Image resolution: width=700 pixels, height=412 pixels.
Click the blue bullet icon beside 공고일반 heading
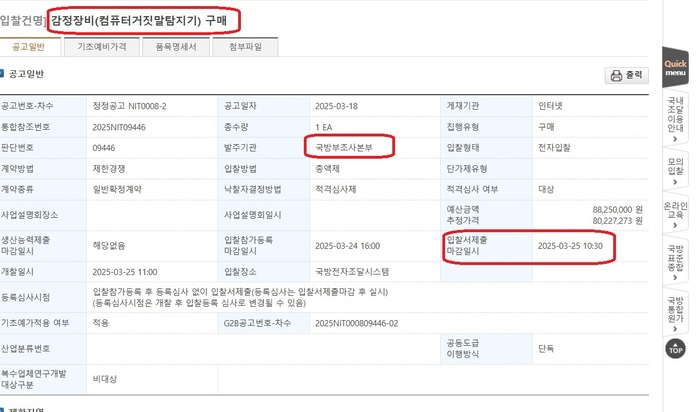click(x=4, y=74)
